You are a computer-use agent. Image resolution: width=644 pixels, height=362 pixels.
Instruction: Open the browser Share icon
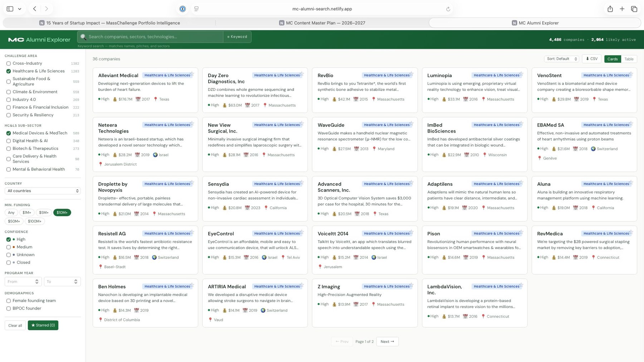tap(610, 9)
